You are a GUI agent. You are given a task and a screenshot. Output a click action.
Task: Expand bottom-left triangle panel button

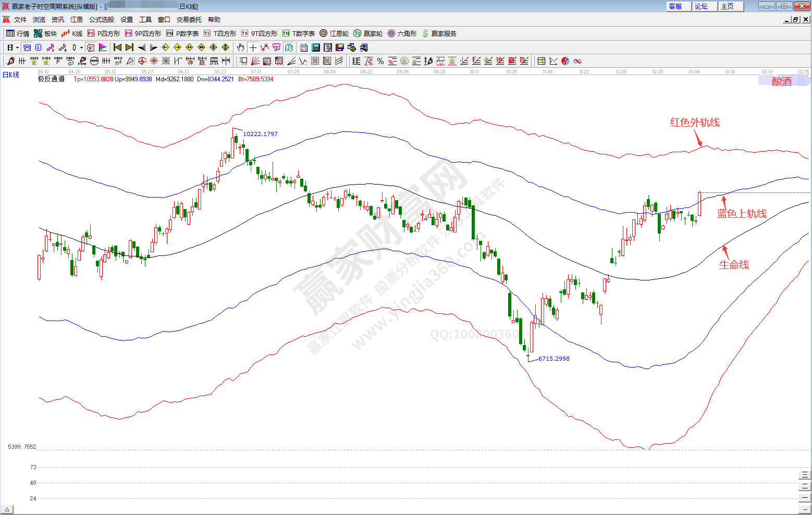tap(7, 509)
